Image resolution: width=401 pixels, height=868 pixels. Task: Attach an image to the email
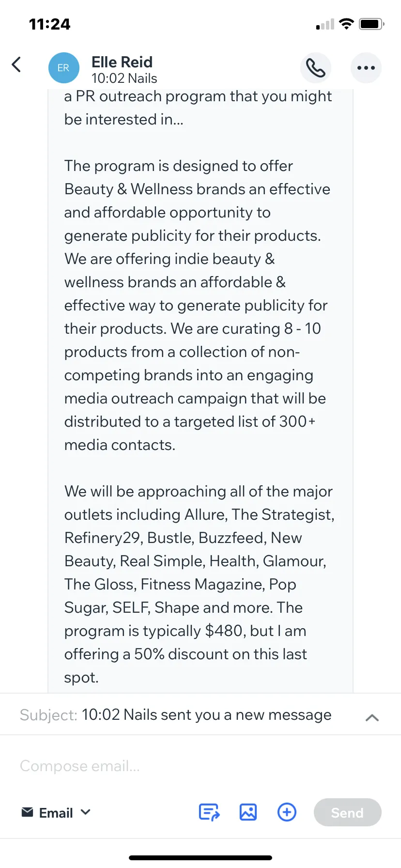click(x=248, y=812)
